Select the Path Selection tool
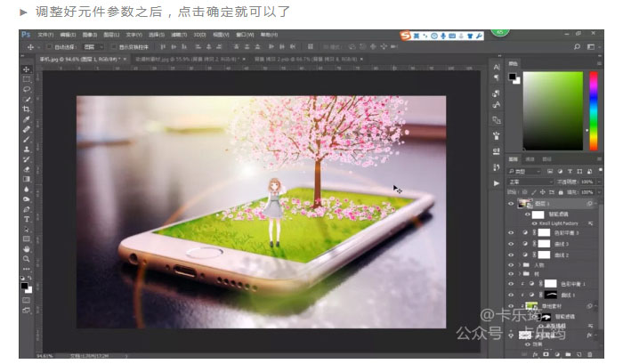Image resolution: width=623 pixels, height=364 pixels. (x=26, y=229)
